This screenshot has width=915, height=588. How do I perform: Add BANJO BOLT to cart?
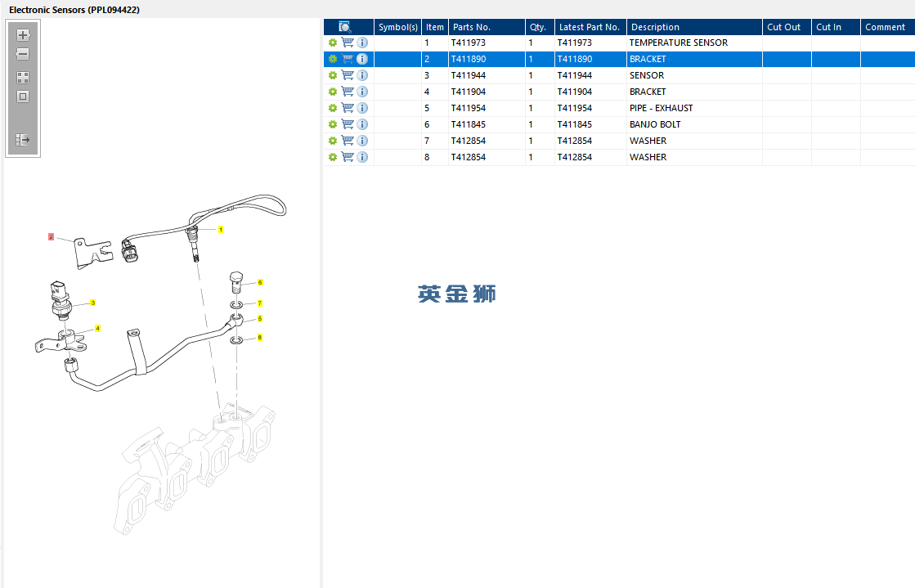tap(348, 124)
